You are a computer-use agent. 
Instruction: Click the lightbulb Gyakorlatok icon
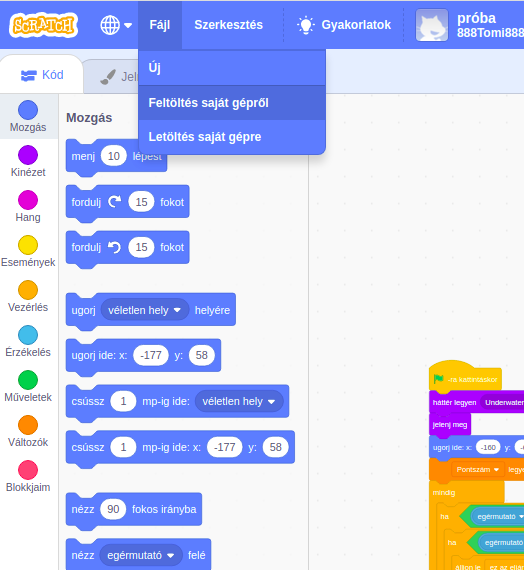pyautogui.click(x=305, y=25)
